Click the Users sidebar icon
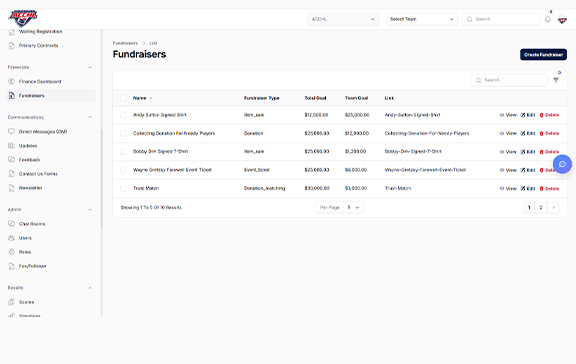 pyautogui.click(x=11, y=238)
